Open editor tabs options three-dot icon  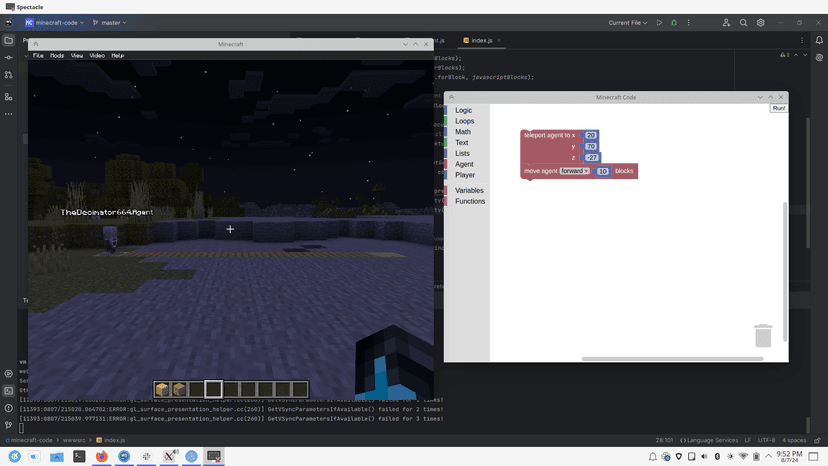(x=802, y=40)
